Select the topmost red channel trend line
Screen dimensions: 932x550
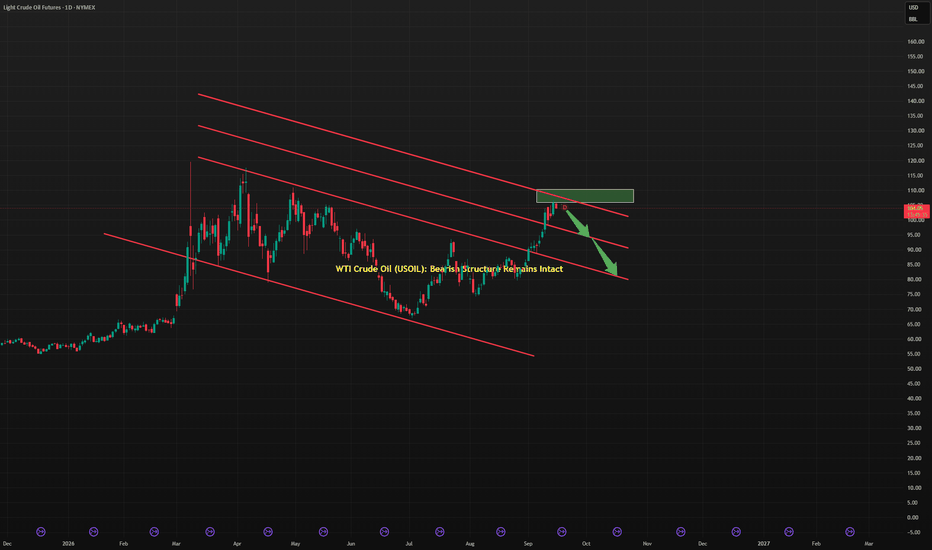(x=413, y=155)
